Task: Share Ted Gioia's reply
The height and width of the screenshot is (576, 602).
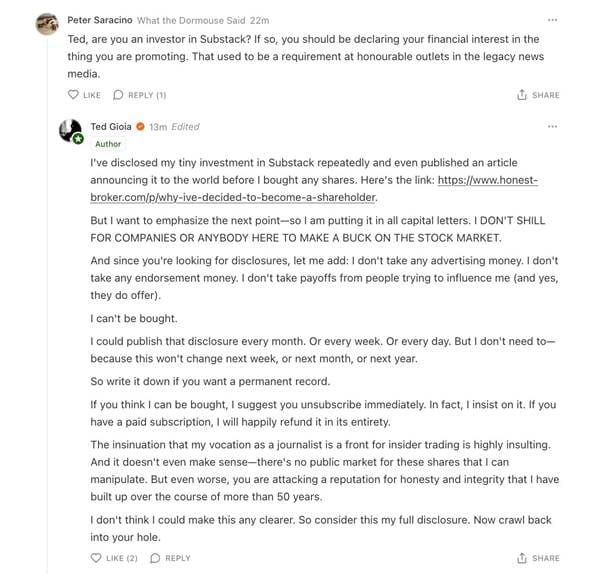Action: coord(538,558)
